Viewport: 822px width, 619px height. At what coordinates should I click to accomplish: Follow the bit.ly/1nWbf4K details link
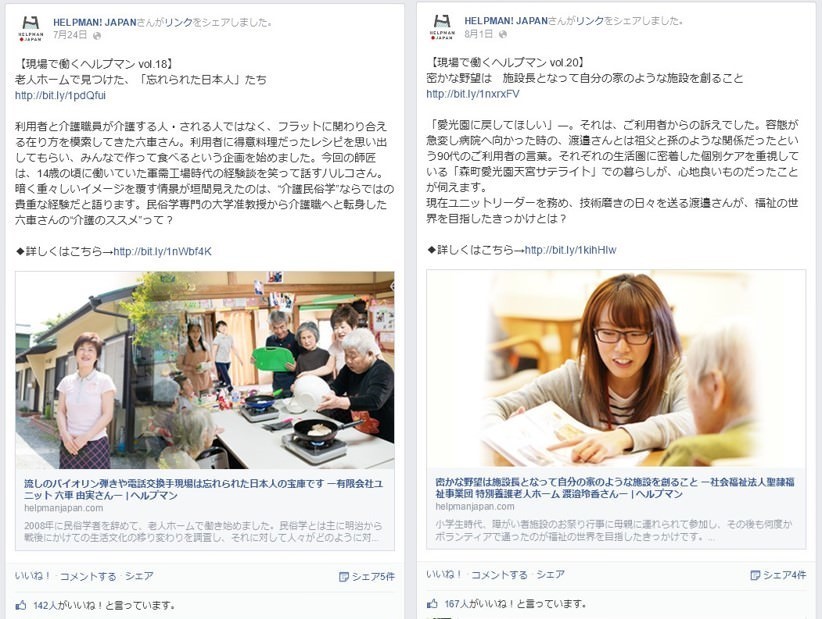(x=163, y=252)
